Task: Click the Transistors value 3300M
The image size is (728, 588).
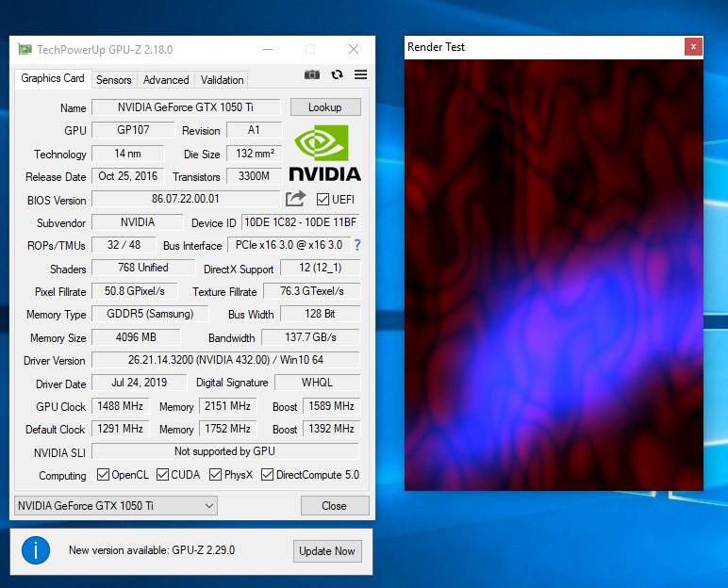Action: 254,176
